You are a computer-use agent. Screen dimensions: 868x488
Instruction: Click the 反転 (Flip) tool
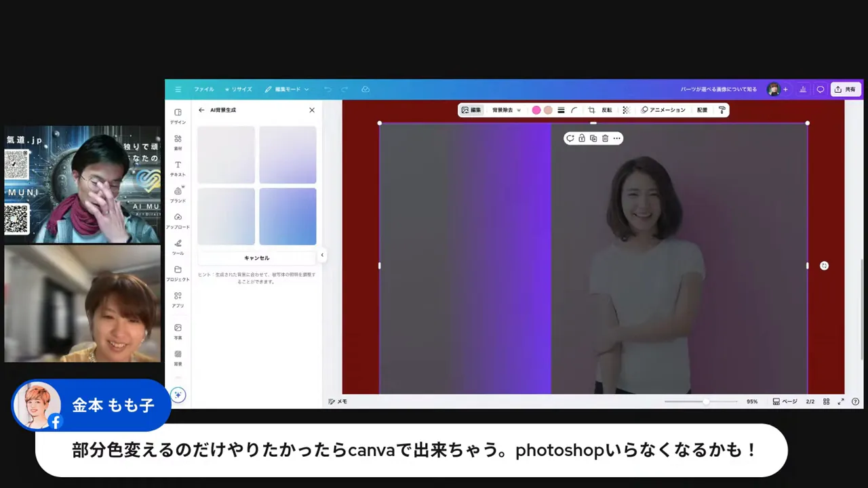coord(606,110)
